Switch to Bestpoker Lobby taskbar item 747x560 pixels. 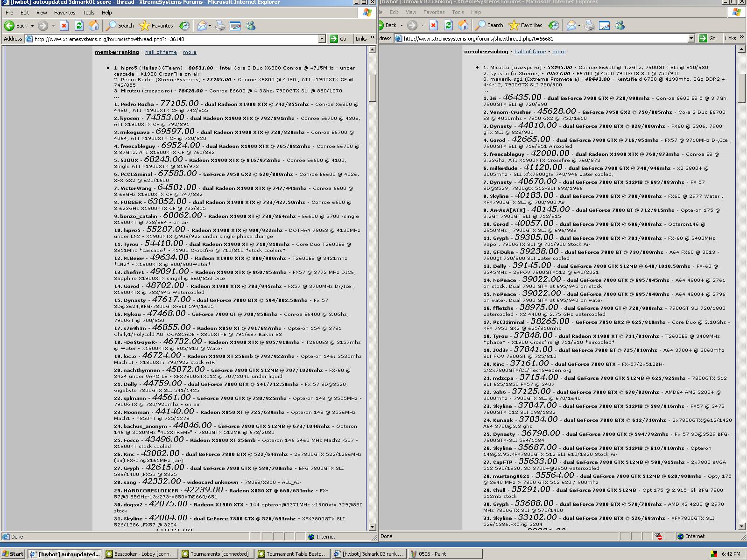[x=141, y=554]
